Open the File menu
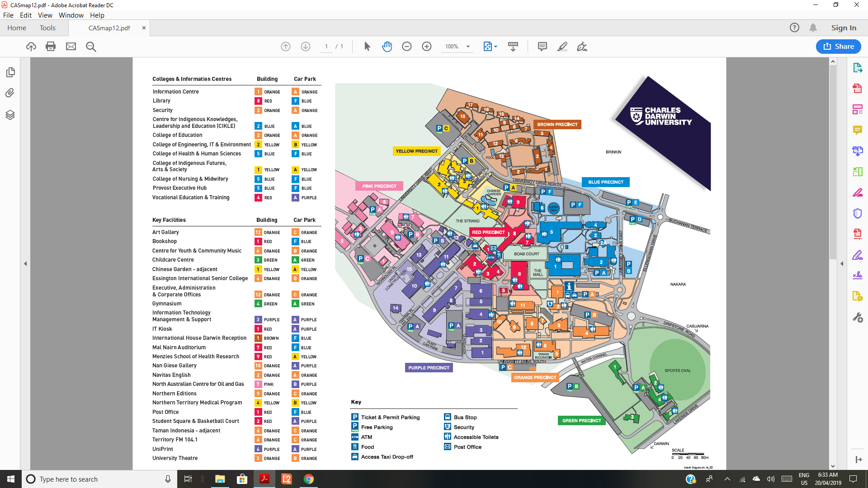868x488 pixels. [8, 15]
